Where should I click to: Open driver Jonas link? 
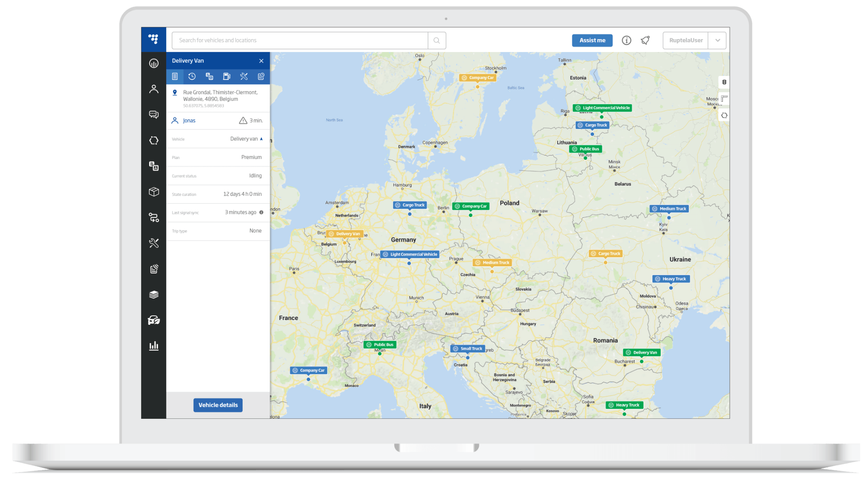click(189, 121)
